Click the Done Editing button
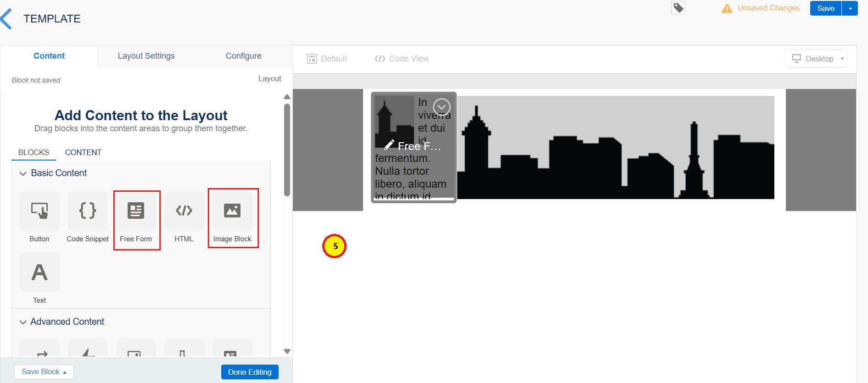This screenshot has height=383, width=868. [x=250, y=372]
